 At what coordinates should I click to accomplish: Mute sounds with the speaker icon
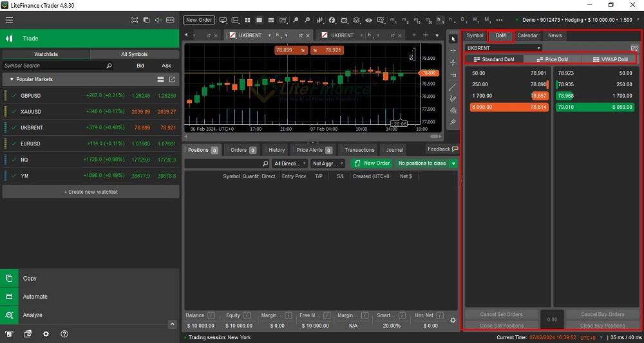(158, 20)
